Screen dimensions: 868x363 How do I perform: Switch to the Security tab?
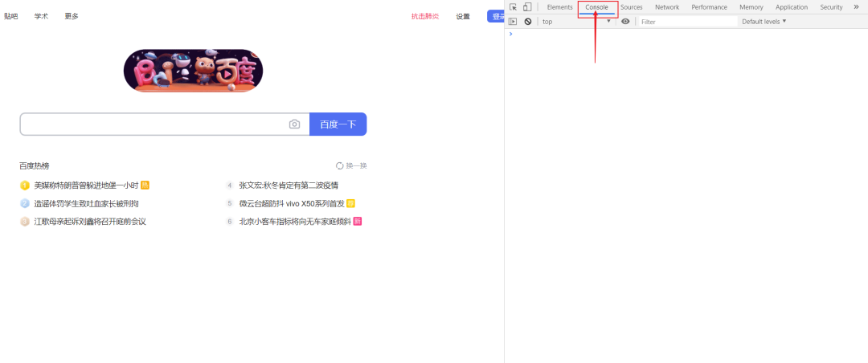pyautogui.click(x=832, y=7)
